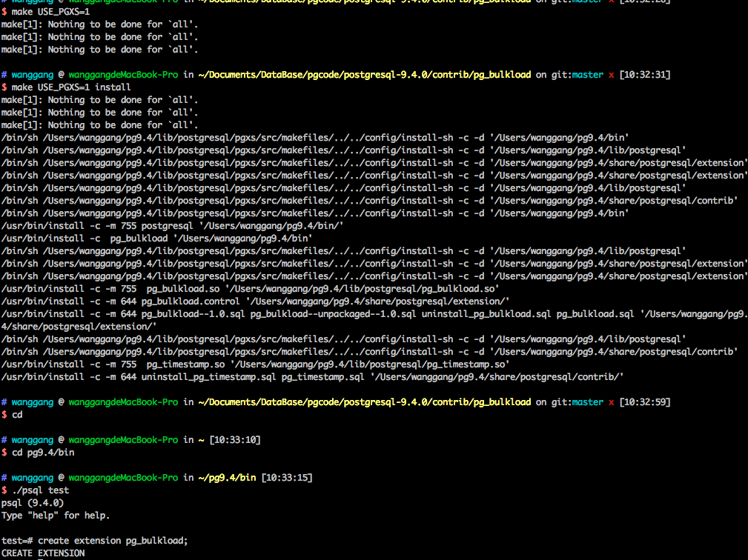Click the pg_bulkload.control install line
This screenshot has width=748, height=560.
(x=255, y=301)
